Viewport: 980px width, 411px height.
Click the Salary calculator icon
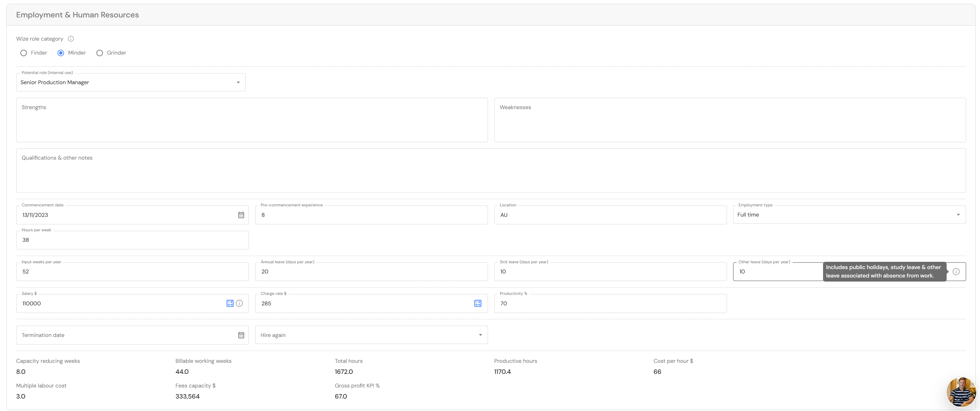(230, 303)
